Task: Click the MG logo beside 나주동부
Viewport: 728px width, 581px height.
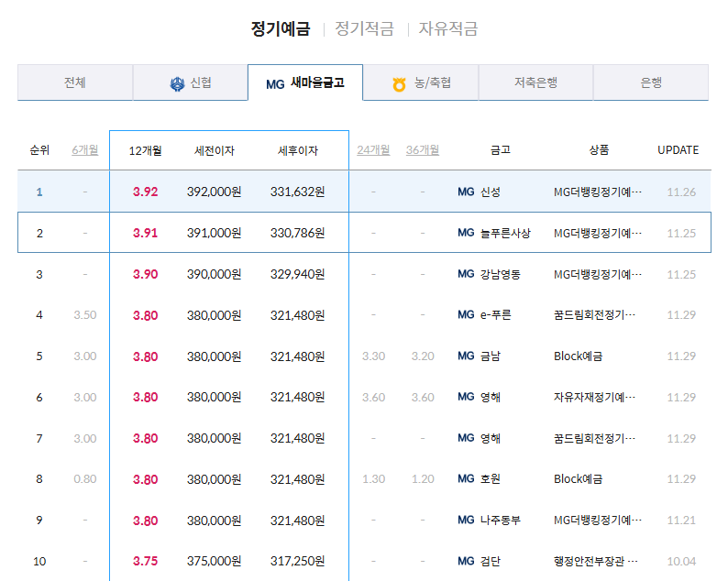Action: [x=466, y=520]
